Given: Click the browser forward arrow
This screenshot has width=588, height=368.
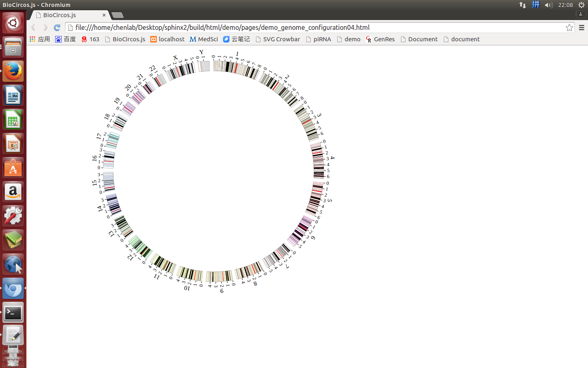Looking at the screenshot, I should tap(45, 27).
